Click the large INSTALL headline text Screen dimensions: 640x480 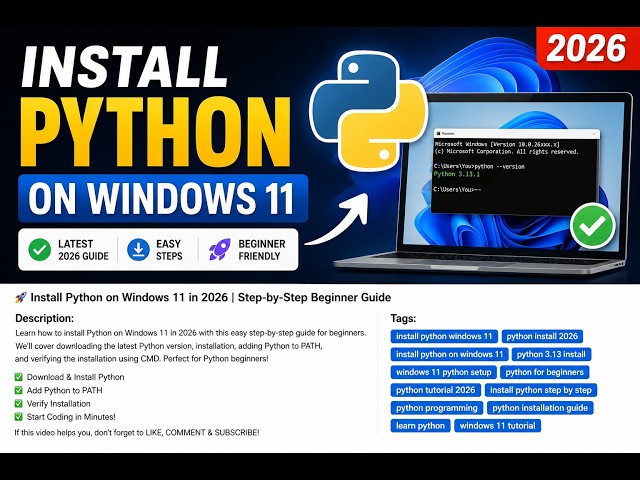coord(124,67)
